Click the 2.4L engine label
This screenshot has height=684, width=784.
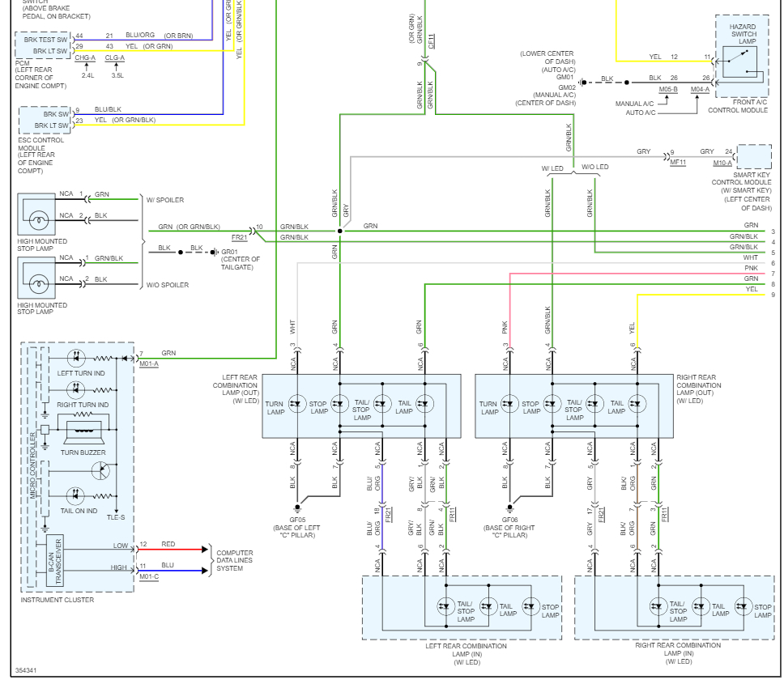click(87, 75)
